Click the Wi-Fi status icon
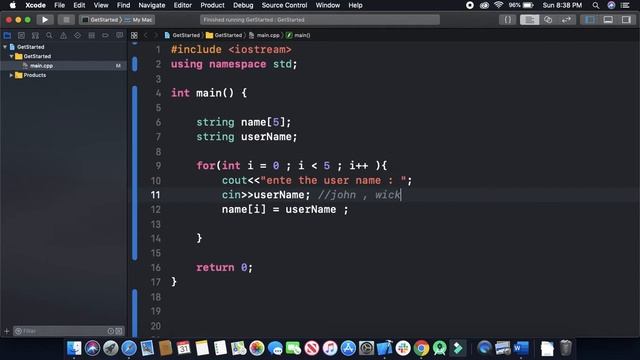Screen dimensions: 640x360 pos(498,5)
